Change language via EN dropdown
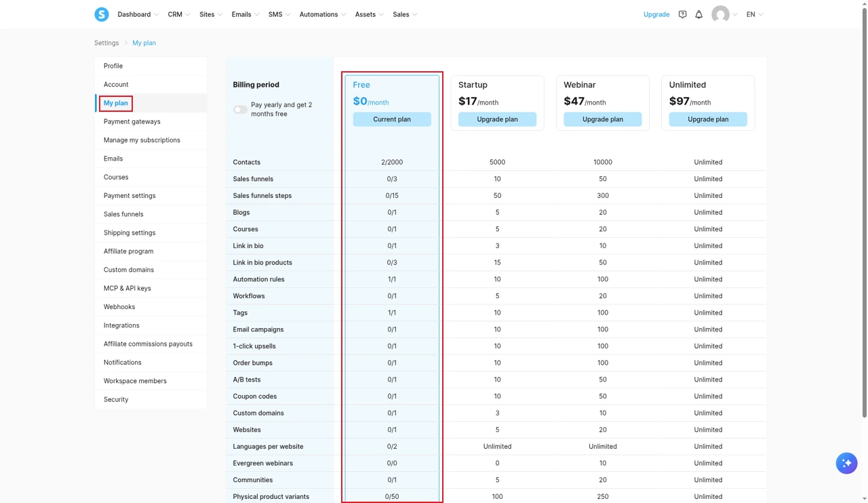Screen dimensions: 868x503 (755, 14)
